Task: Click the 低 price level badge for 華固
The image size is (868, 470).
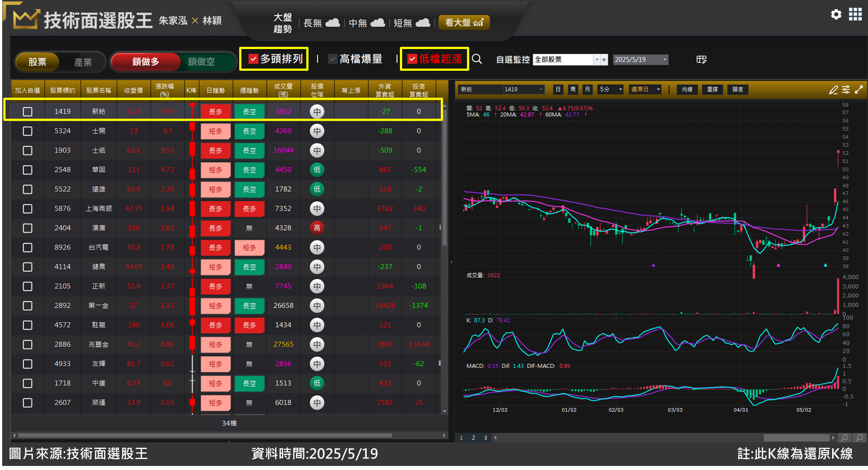Action: point(317,170)
